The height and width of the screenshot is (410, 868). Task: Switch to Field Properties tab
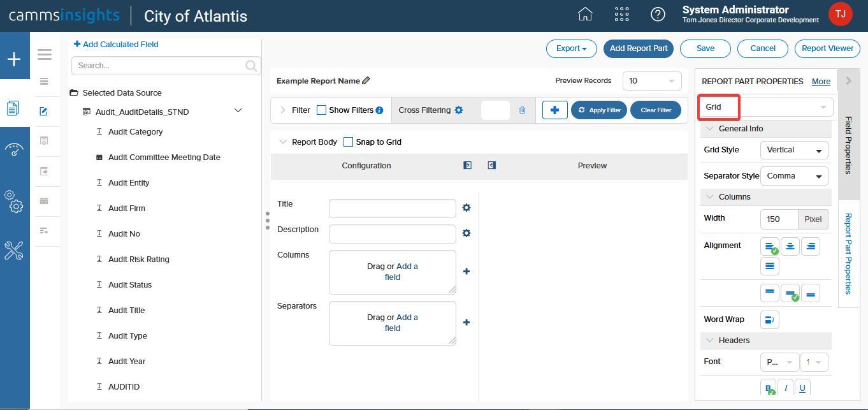[848, 145]
